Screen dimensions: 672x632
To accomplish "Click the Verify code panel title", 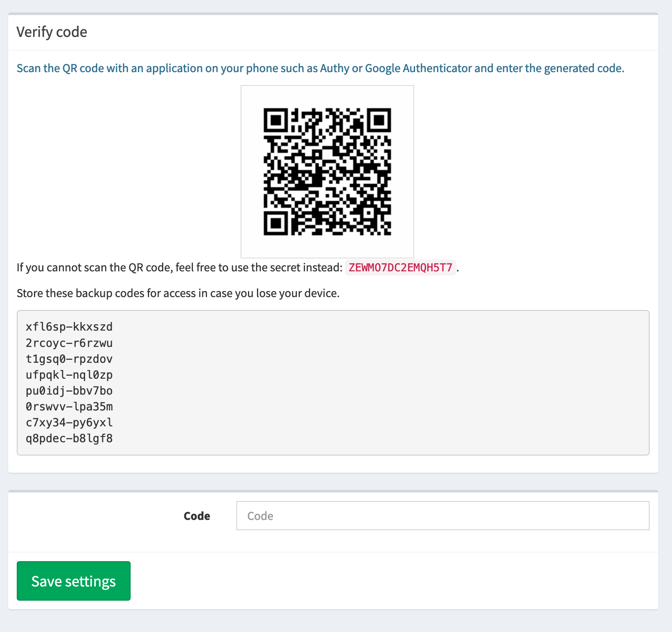I will click(x=52, y=32).
